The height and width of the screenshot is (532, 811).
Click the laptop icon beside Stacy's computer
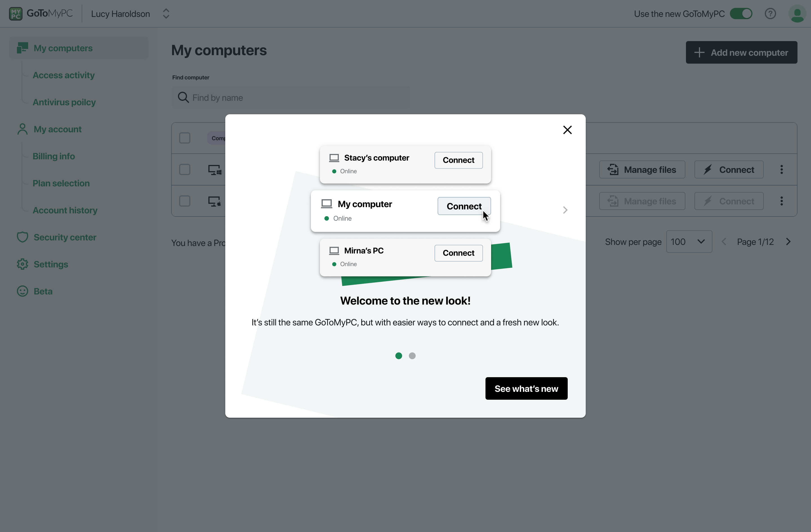(x=334, y=158)
